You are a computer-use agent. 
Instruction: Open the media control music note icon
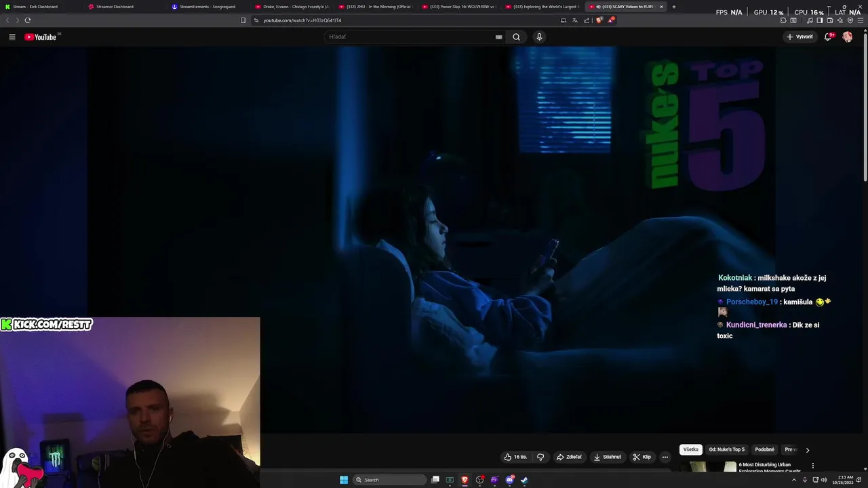click(x=810, y=20)
